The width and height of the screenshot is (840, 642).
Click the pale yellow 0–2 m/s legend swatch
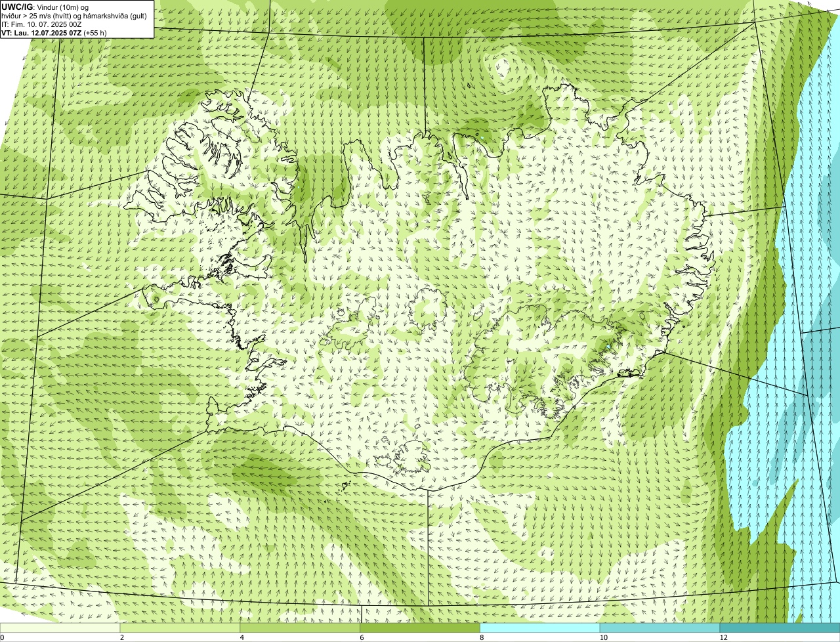60,628
